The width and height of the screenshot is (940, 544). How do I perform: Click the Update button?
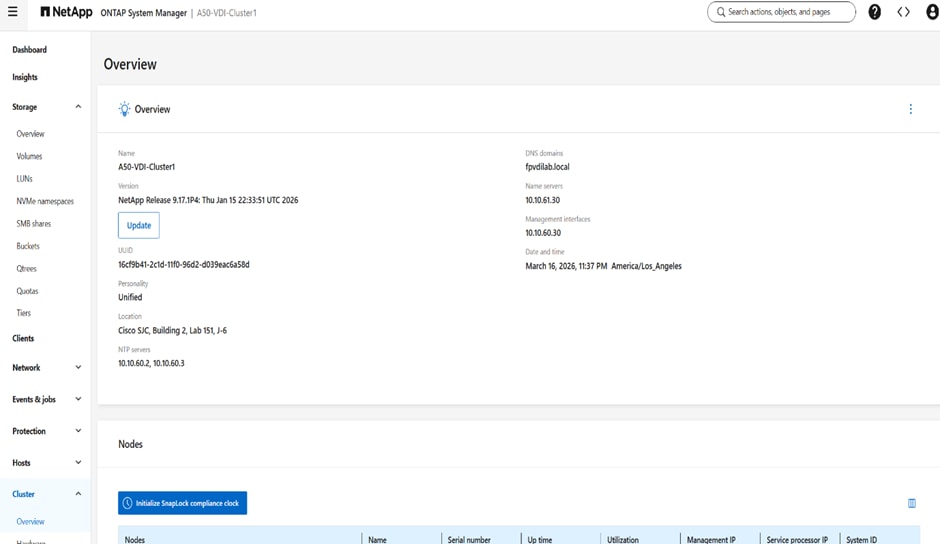[138, 226]
